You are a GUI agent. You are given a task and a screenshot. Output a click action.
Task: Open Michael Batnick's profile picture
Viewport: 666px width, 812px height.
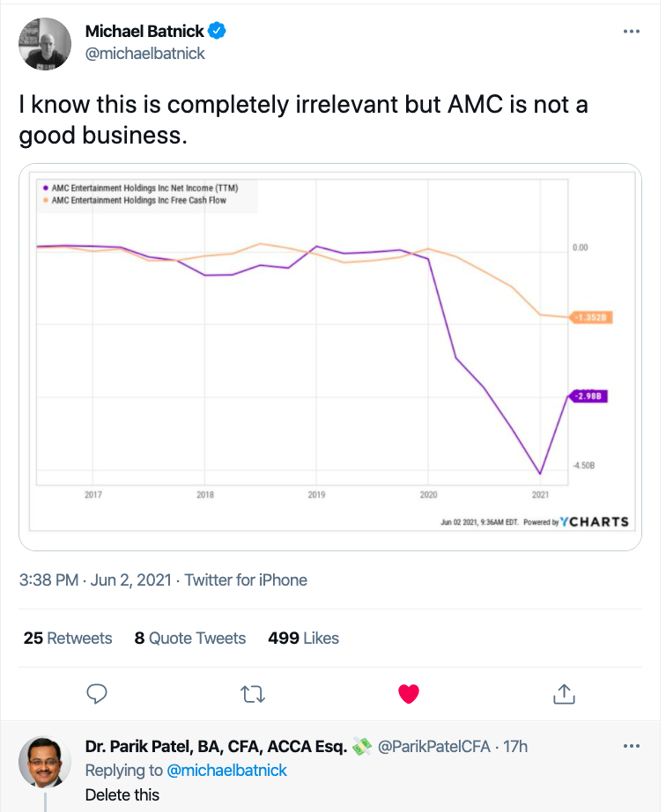45,43
